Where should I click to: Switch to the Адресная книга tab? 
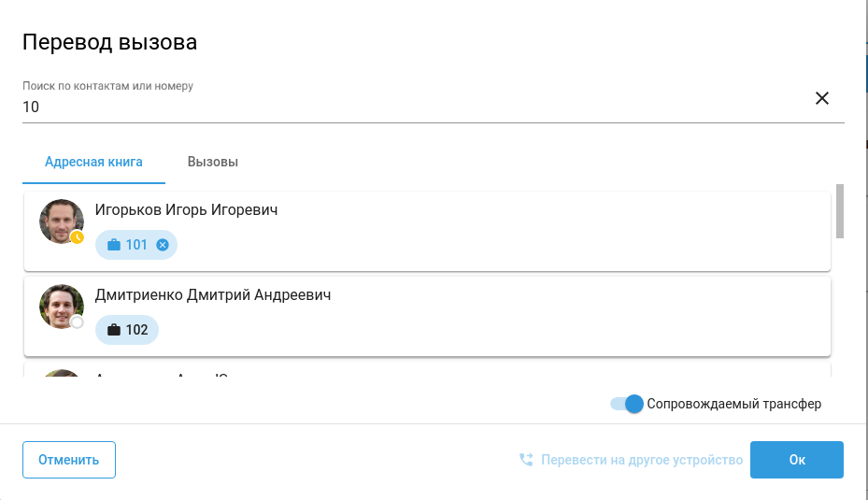tap(93, 162)
